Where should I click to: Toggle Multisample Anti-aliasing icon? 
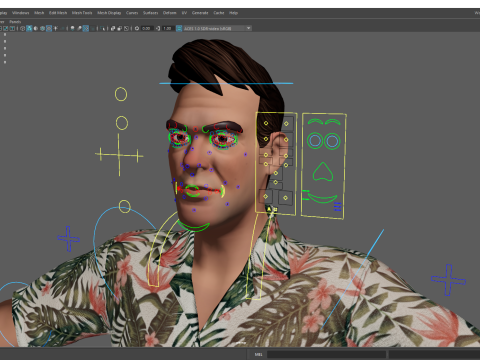pyautogui.click(x=86, y=28)
